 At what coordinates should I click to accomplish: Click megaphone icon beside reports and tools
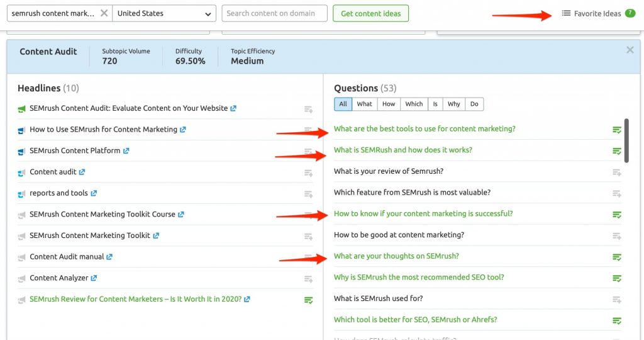22,194
